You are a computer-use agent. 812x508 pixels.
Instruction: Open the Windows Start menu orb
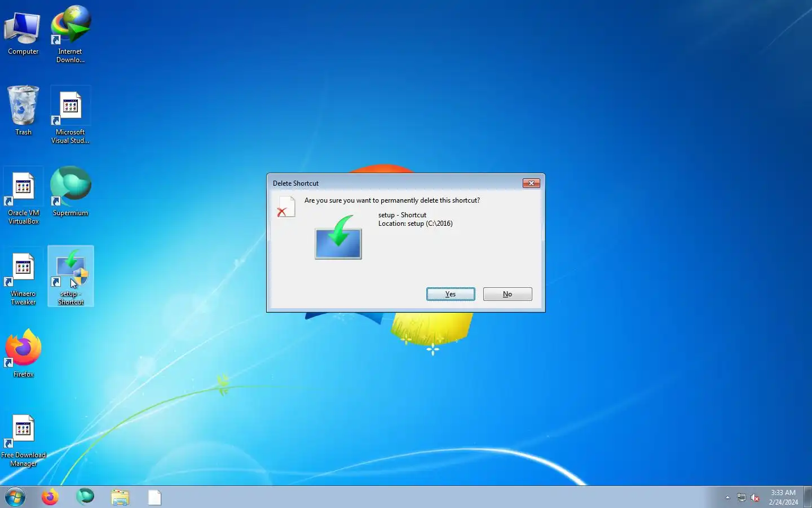(x=15, y=497)
